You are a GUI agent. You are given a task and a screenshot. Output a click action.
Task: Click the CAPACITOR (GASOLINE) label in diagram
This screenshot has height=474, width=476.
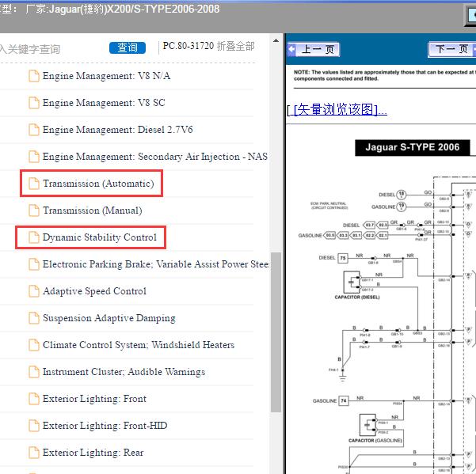tap(375, 440)
